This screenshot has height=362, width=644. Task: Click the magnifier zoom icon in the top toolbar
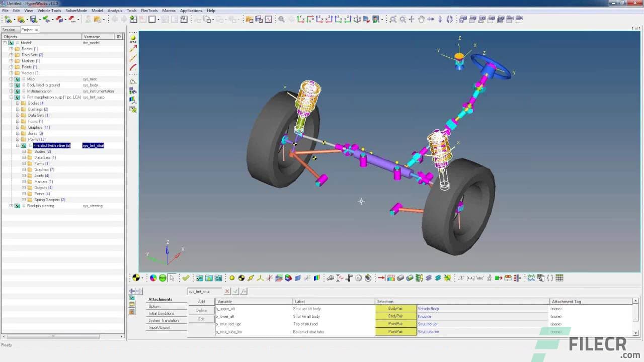coord(393,19)
